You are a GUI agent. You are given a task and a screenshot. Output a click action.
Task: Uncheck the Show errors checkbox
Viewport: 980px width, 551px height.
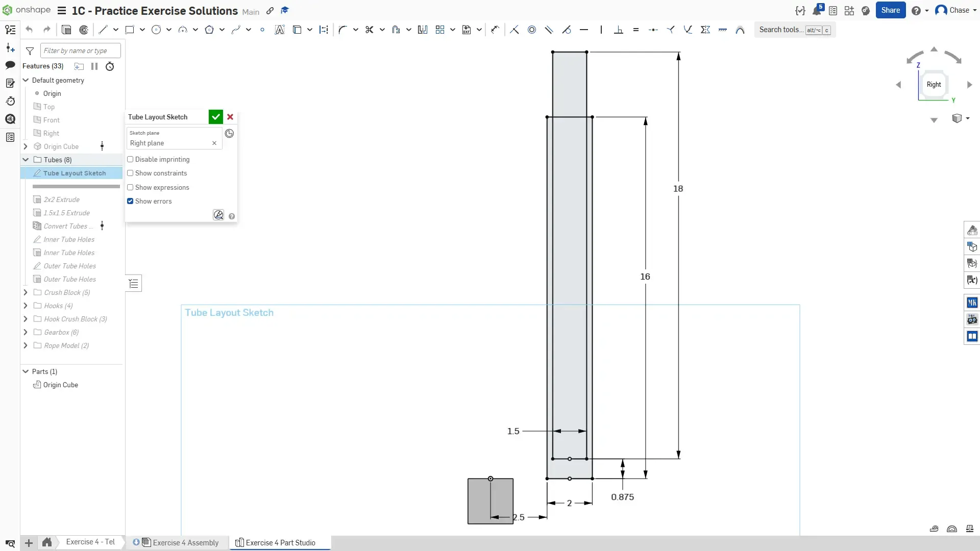tap(130, 201)
